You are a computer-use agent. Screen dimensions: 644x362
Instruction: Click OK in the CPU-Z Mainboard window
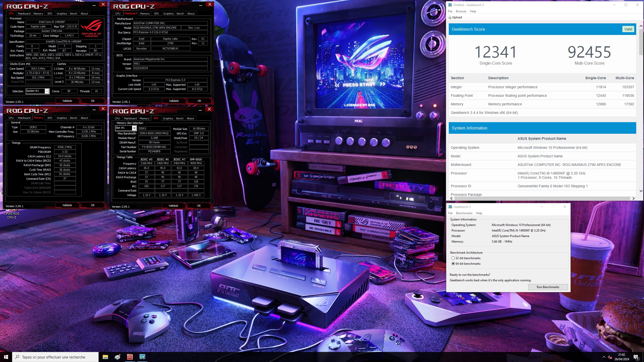[x=199, y=101]
